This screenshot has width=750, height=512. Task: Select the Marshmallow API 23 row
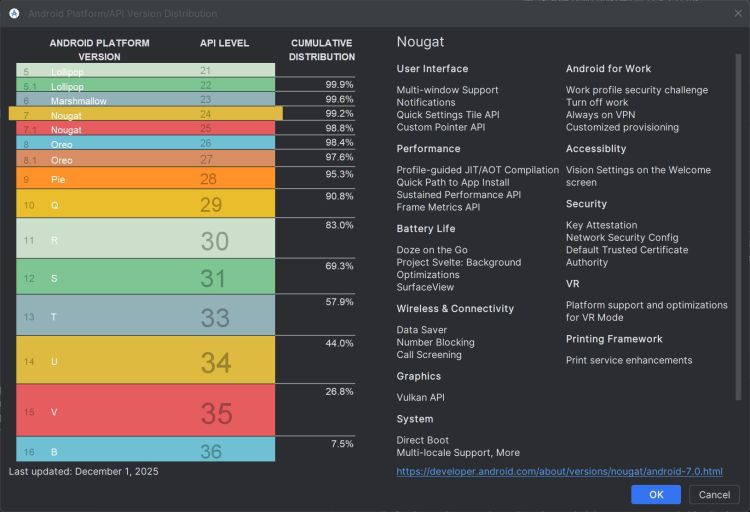[145, 100]
